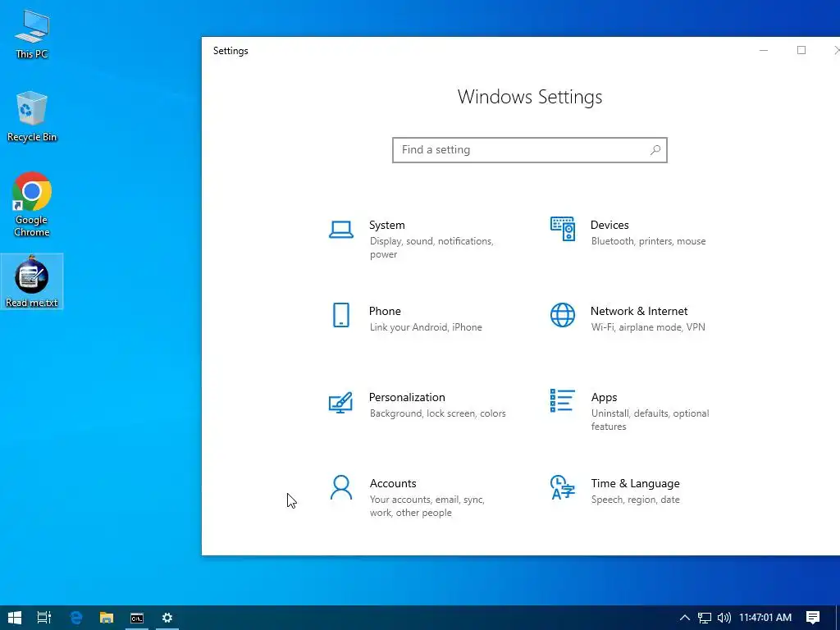The height and width of the screenshot is (630, 840).
Task: Click 'Background, lock screen, colors' description
Action: point(438,413)
